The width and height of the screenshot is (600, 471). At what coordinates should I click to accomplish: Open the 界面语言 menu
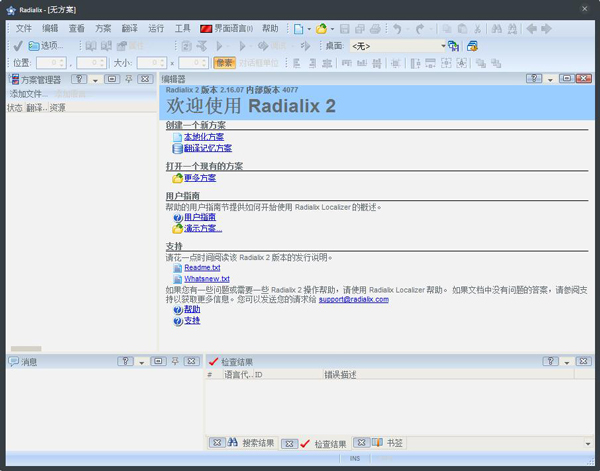227,28
